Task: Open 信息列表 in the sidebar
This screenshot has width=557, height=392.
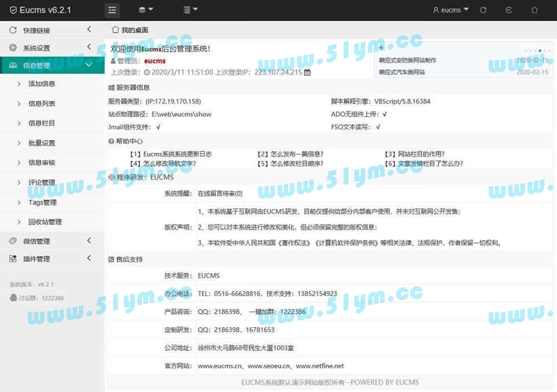Action: point(42,104)
